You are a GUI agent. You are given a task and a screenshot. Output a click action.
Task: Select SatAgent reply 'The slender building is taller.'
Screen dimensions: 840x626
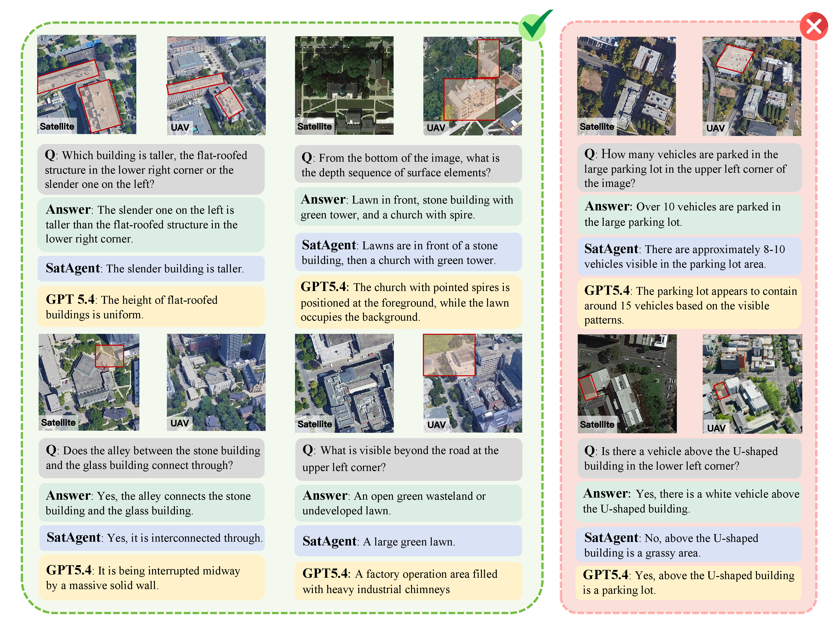(x=151, y=268)
